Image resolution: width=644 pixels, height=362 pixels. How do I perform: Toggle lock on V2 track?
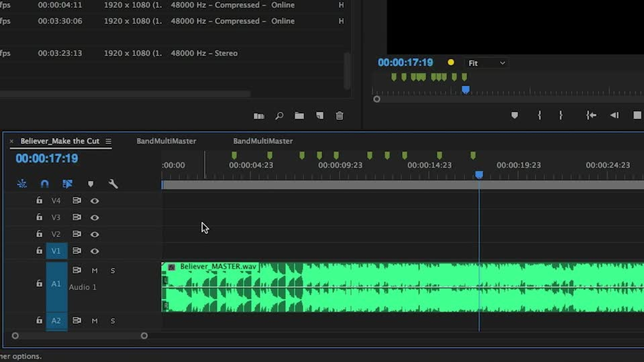[x=39, y=234]
